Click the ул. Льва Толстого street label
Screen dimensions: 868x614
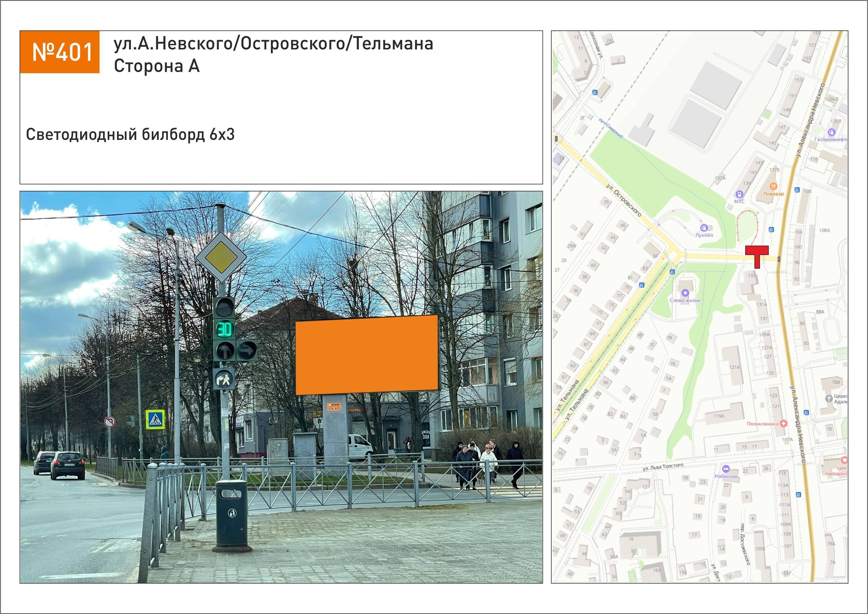point(663,467)
